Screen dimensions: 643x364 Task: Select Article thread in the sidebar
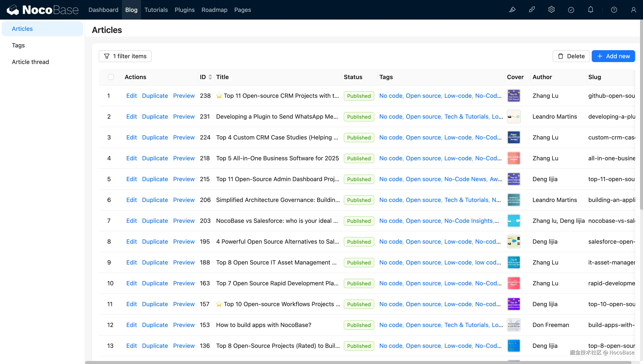coord(42,62)
